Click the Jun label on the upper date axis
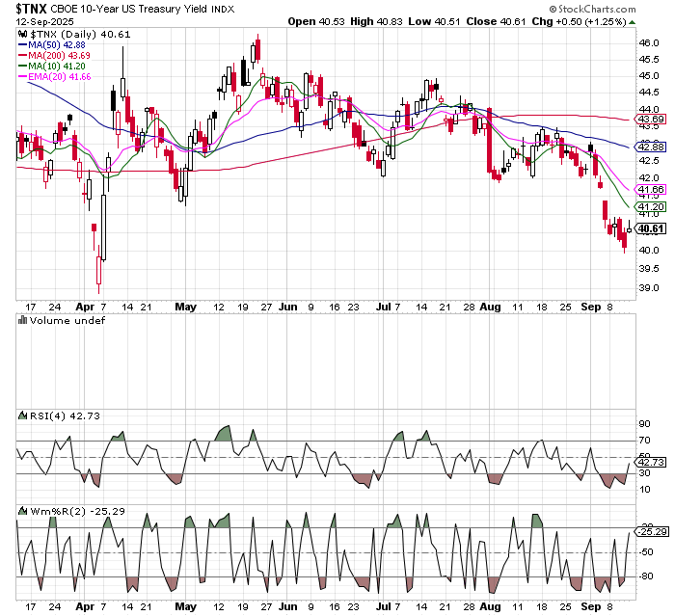Image resolution: width=675 pixels, height=616 pixels. pyautogui.click(x=288, y=307)
